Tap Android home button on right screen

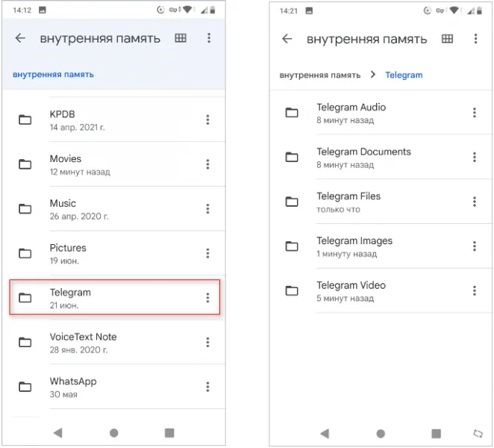tap(381, 434)
